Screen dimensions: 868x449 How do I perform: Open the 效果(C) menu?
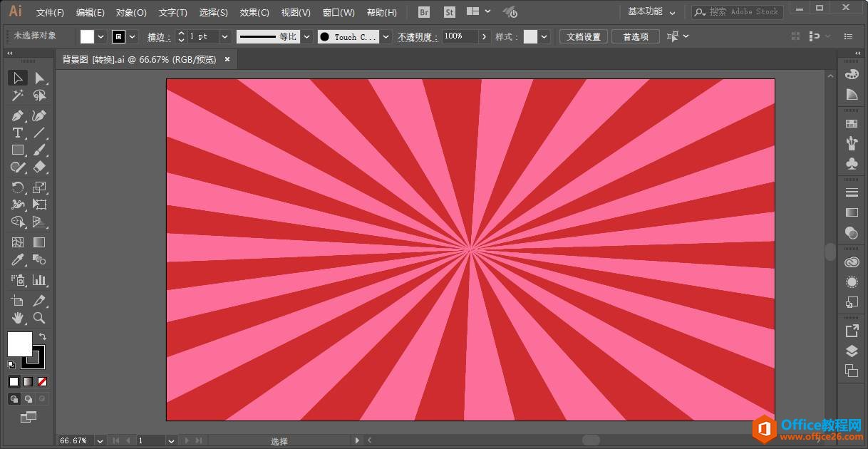tap(254, 12)
